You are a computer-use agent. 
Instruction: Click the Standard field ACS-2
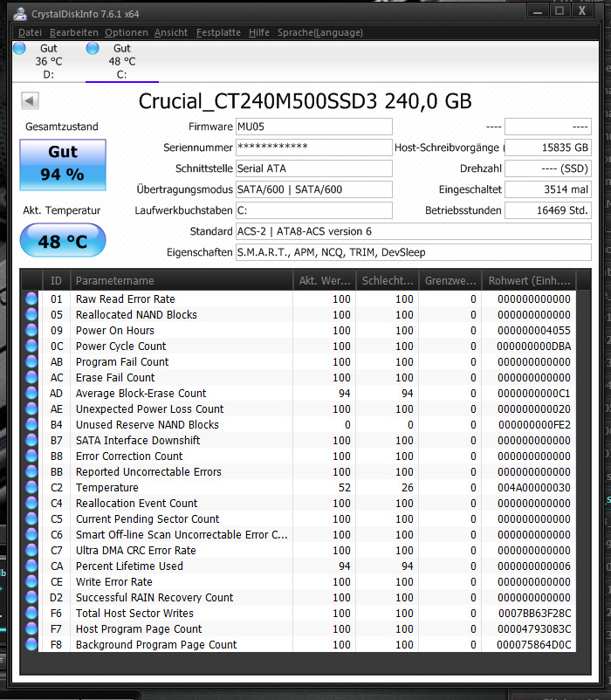coord(413,231)
